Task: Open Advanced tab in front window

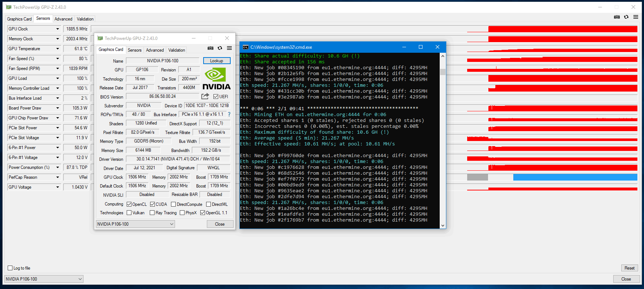Action: 155,50
